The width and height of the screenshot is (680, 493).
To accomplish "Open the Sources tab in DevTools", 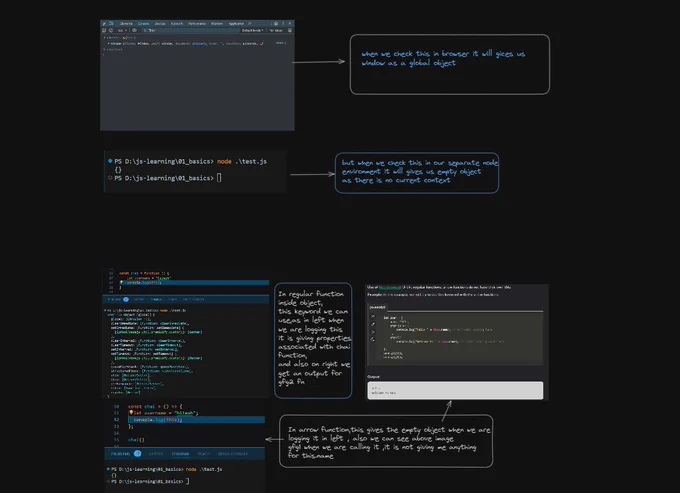I will click(x=160, y=23).
